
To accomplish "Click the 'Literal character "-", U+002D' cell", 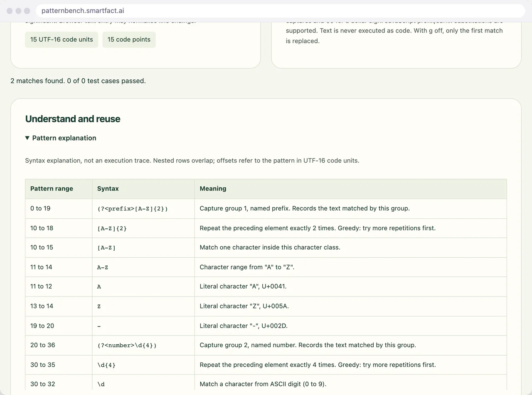I will click(x=350, y=326).
